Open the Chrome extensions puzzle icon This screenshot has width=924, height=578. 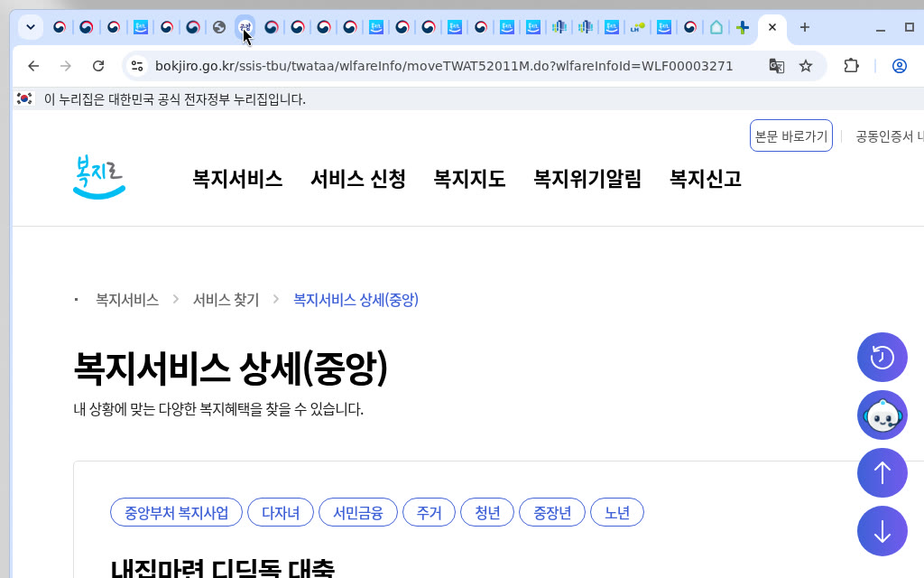[851, 66]
